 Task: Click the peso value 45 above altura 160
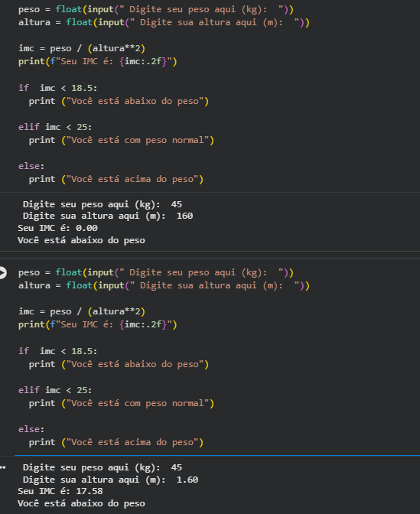177,204
